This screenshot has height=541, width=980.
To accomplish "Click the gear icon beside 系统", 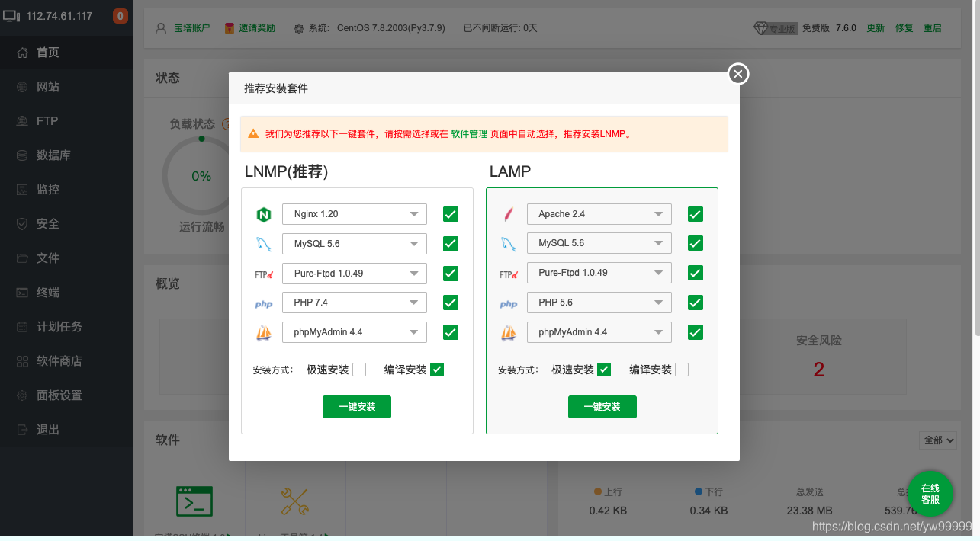I will (x=298, y=28).
